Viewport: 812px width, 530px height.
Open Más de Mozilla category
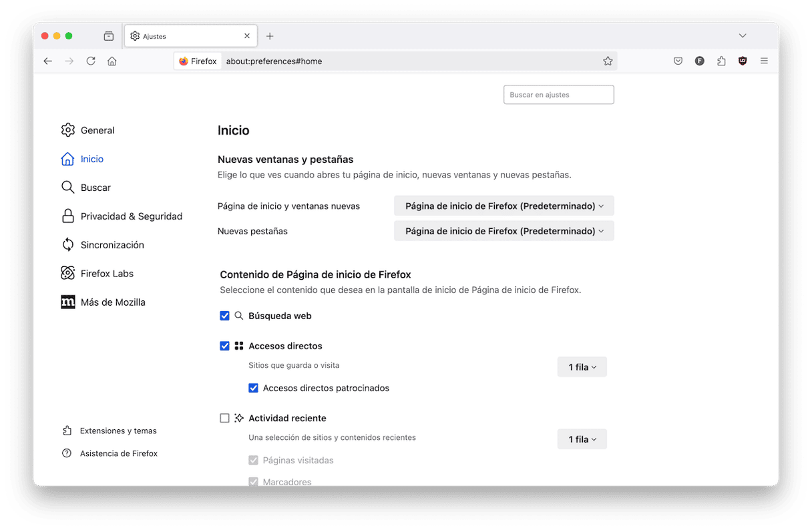pyautogui.click(x=103, y=302)
